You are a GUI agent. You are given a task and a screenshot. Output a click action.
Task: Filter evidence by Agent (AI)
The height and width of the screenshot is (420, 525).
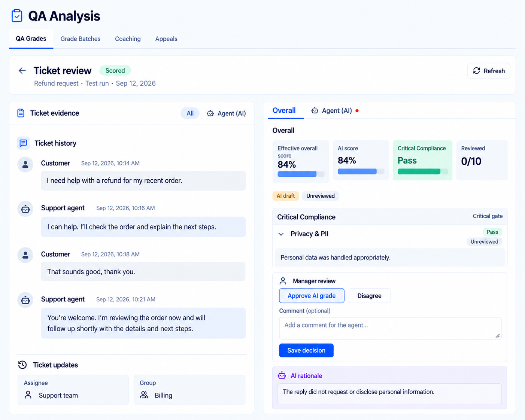[226, 113]
